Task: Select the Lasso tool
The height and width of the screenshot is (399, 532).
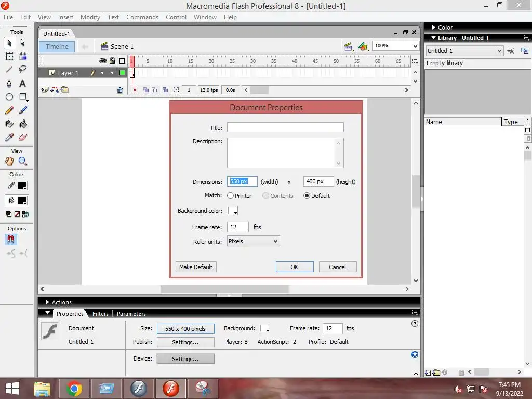Action: [23, 70]
